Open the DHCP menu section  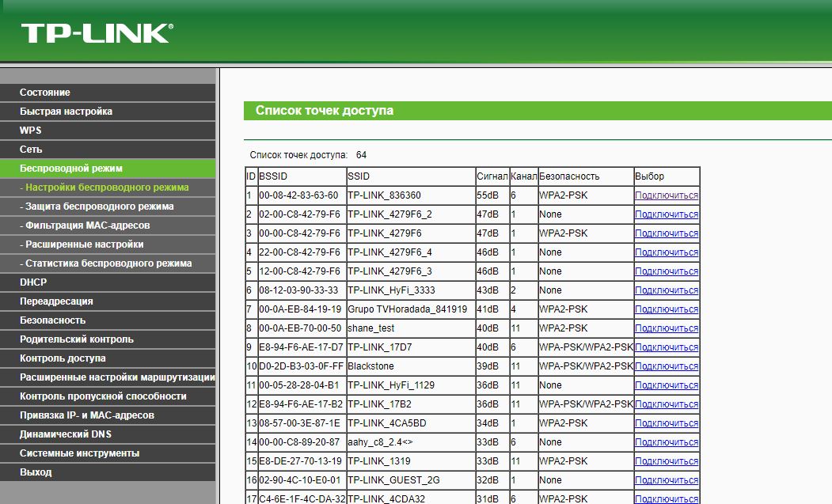point(108,282)
